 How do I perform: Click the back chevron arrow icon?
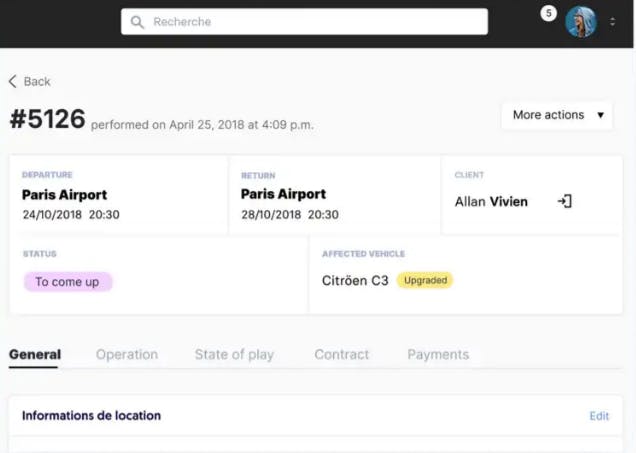click(13, 82)
